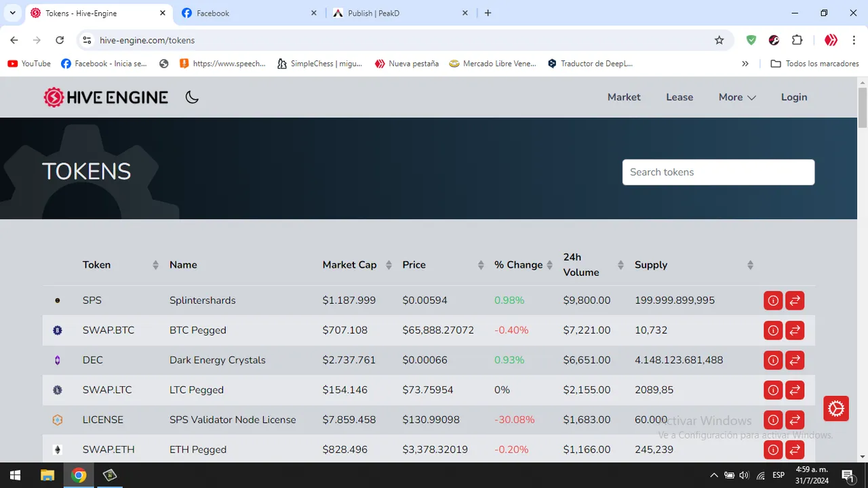This screenshot has height=488, width=868.
Task: View site information icon in address bar
Action: (x=87, y=40)
